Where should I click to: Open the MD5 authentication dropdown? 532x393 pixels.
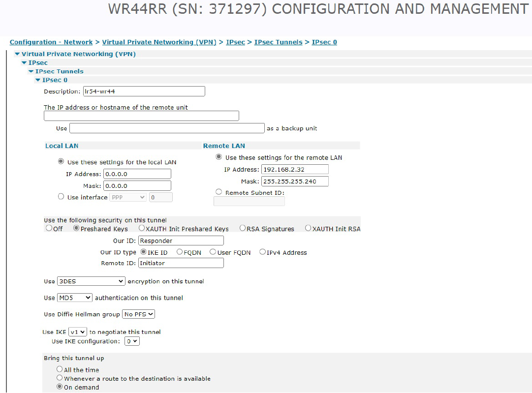coord(75,298)
